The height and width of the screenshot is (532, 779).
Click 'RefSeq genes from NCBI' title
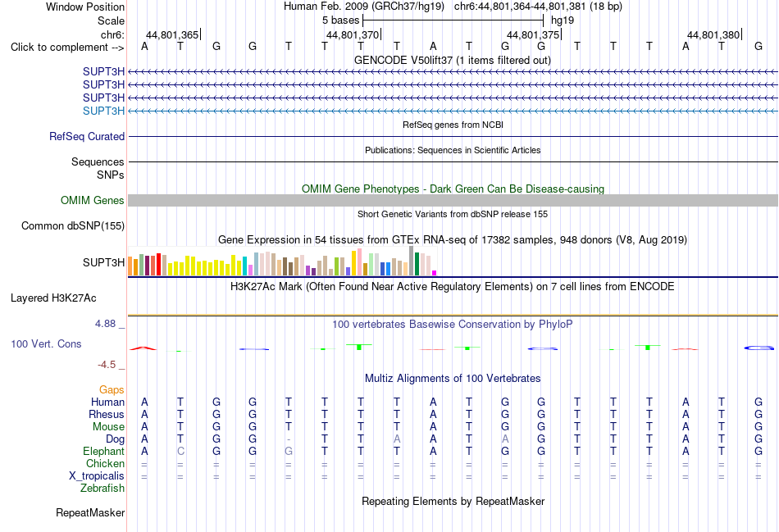(x=453, y=125)
